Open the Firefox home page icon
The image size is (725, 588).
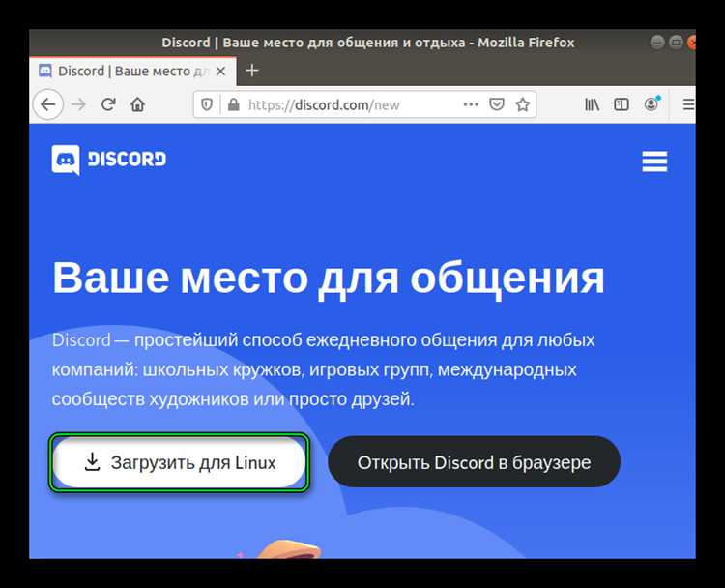tap(137, 105)
